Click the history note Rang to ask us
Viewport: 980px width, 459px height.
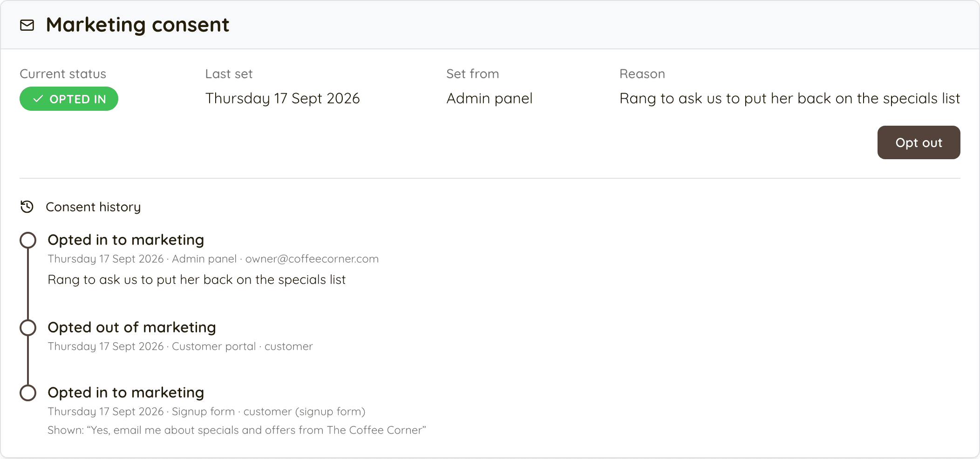click(x=197, y=280)
